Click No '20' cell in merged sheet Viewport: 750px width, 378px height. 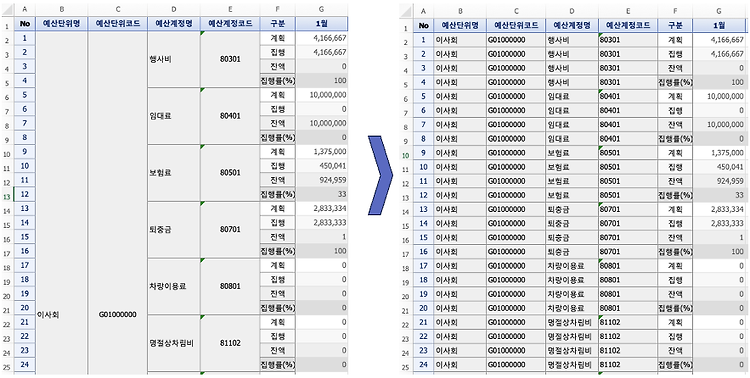click(25, 308)
